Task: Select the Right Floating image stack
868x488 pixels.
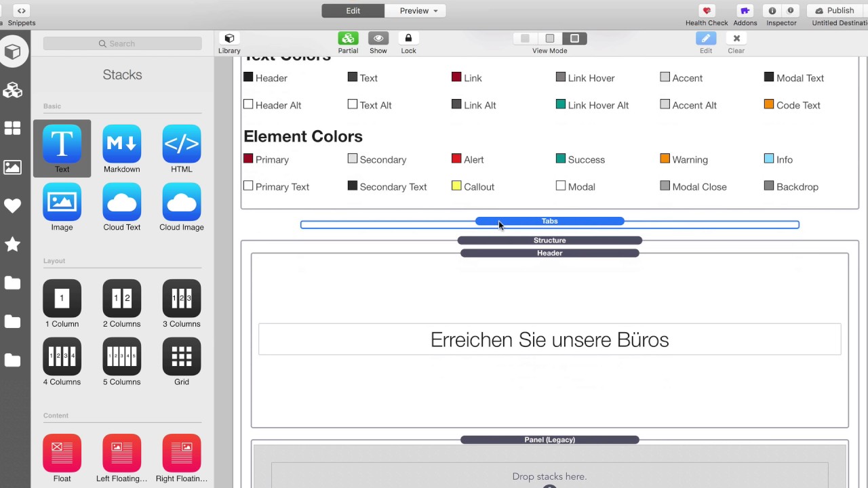Action: [182, 458]
